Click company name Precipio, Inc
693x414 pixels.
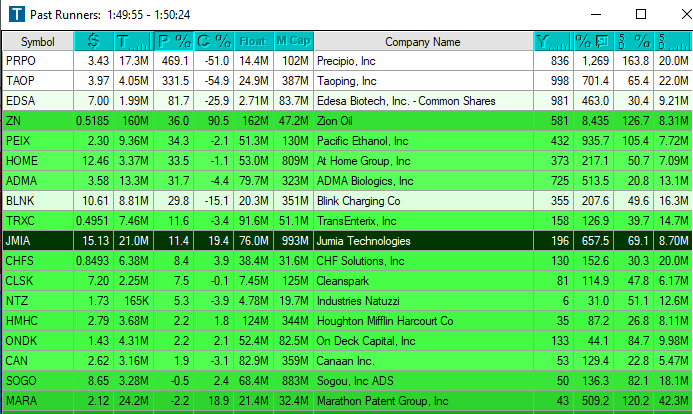click(346, 61)
